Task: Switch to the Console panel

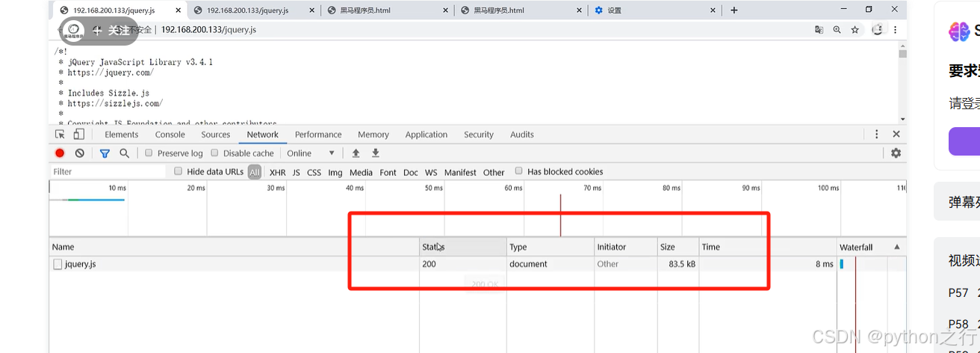Action: click(x=170, y=135)
